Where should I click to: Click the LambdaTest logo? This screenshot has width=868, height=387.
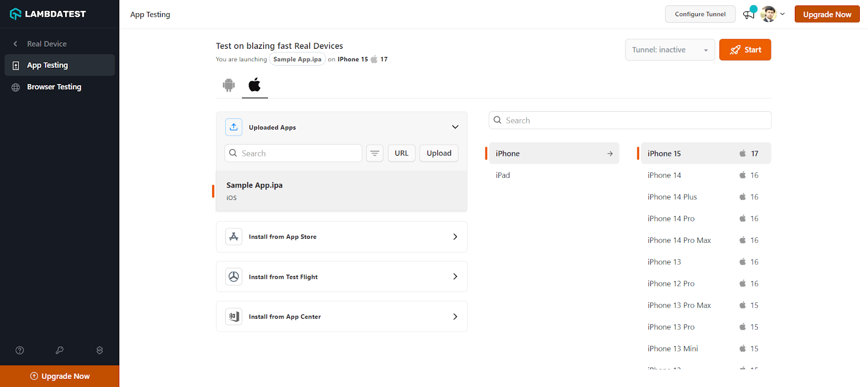click(48, 14)
